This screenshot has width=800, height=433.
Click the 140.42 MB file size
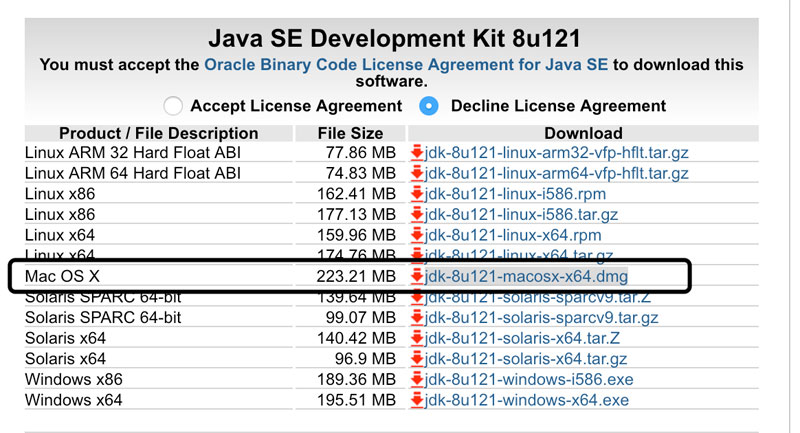[356, 338]
